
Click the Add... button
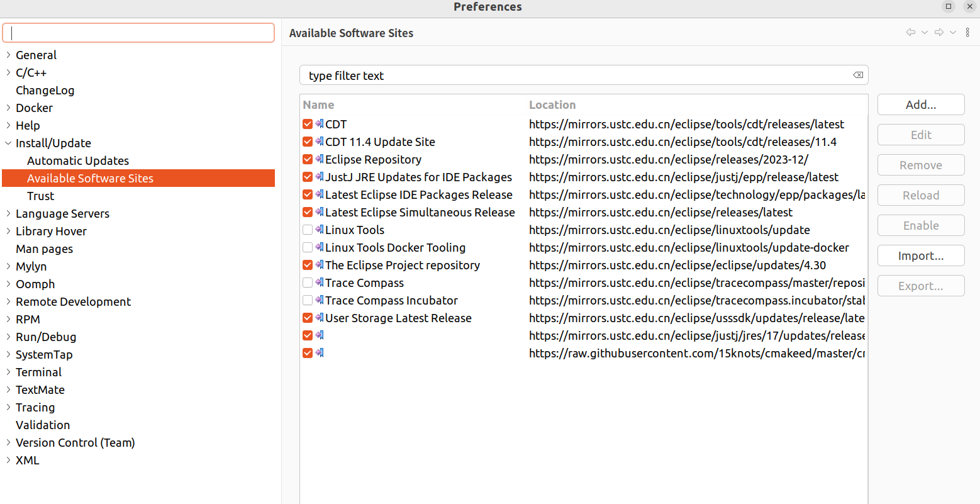pyautogui.click(x=921, y=104)
